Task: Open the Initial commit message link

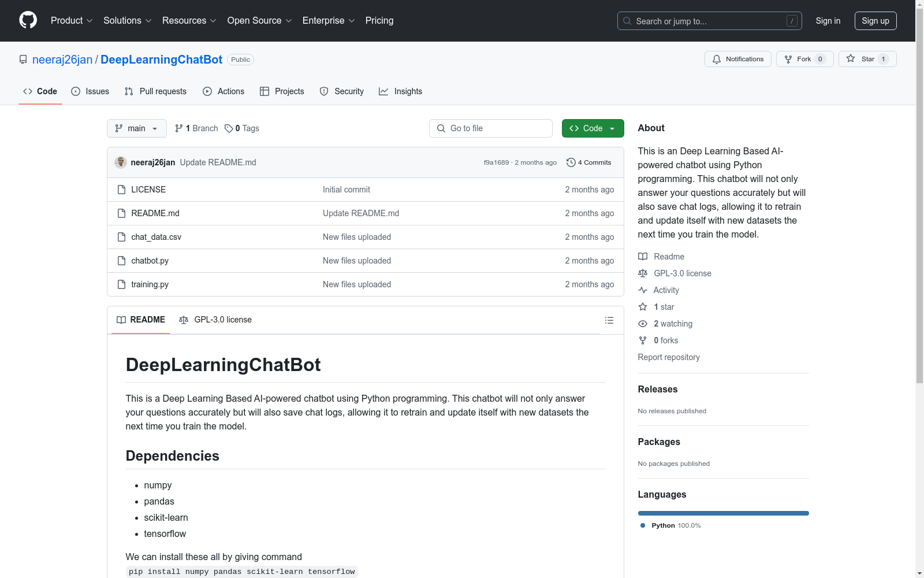Action: pos(346,190)
